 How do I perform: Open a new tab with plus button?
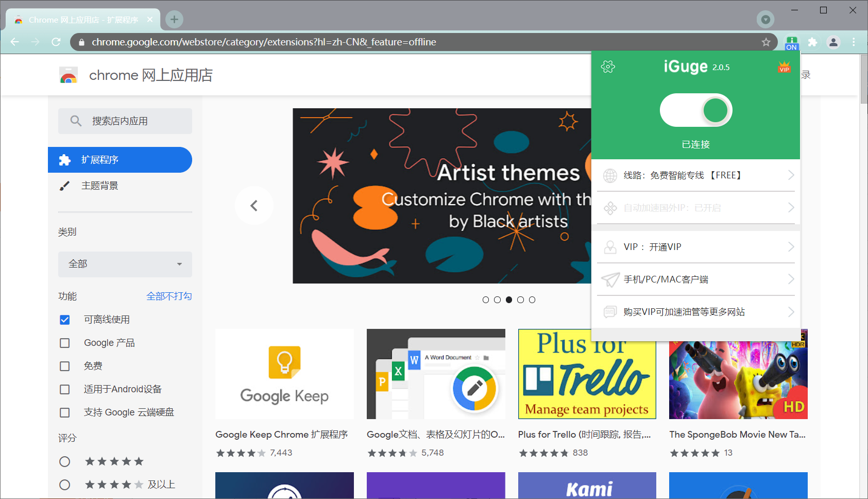coord(174,20)
